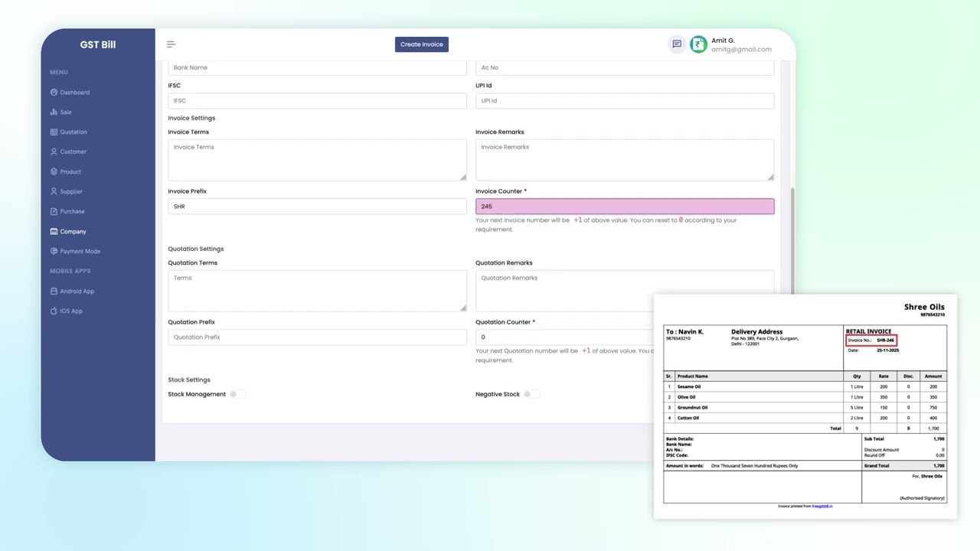The image size is (980, 551).
Task: Click the Quotation Counter field showing 0
Action: (x=564, y=337)
